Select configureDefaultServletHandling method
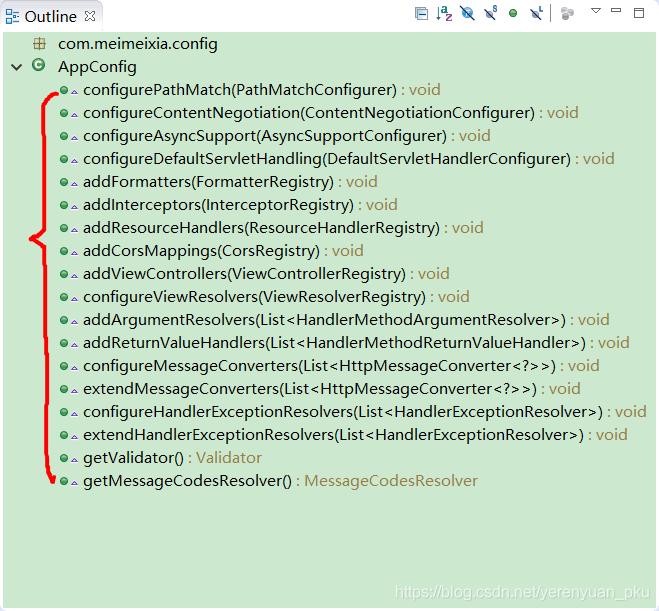 click(348, 159)
